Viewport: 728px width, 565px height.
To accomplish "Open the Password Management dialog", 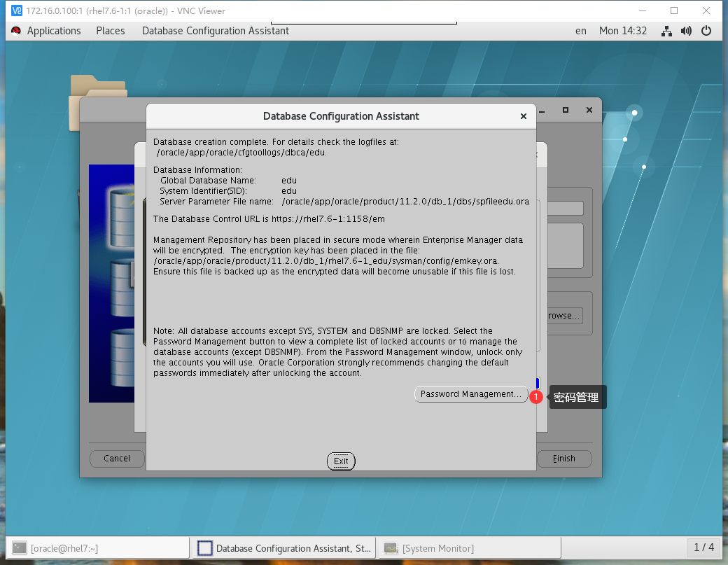I will click(x=471, y=394).
